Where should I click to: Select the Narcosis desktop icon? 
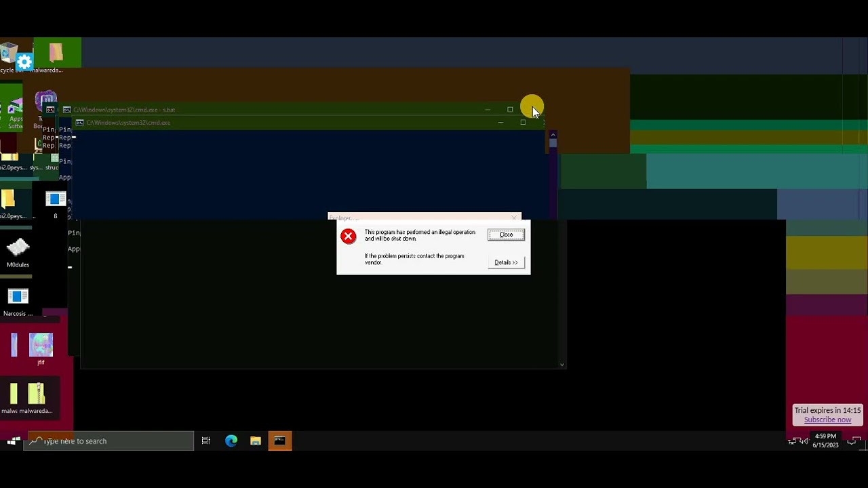click(18, 302)
